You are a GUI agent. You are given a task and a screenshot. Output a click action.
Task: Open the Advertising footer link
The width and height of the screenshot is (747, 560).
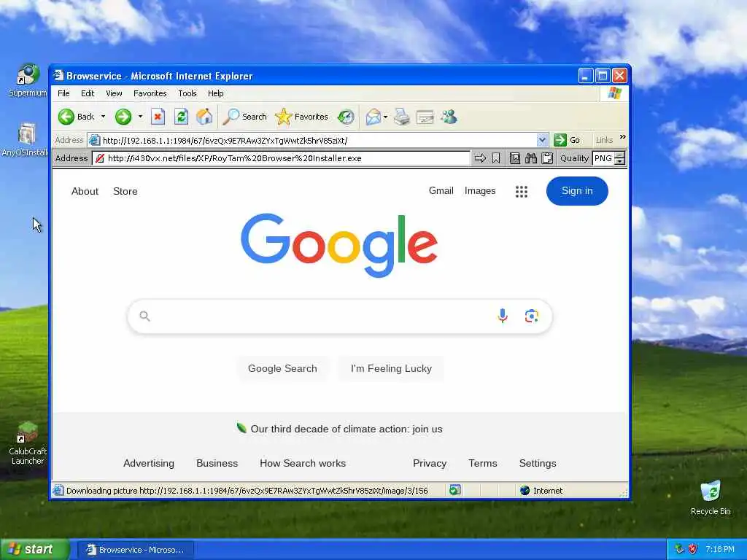149,463
